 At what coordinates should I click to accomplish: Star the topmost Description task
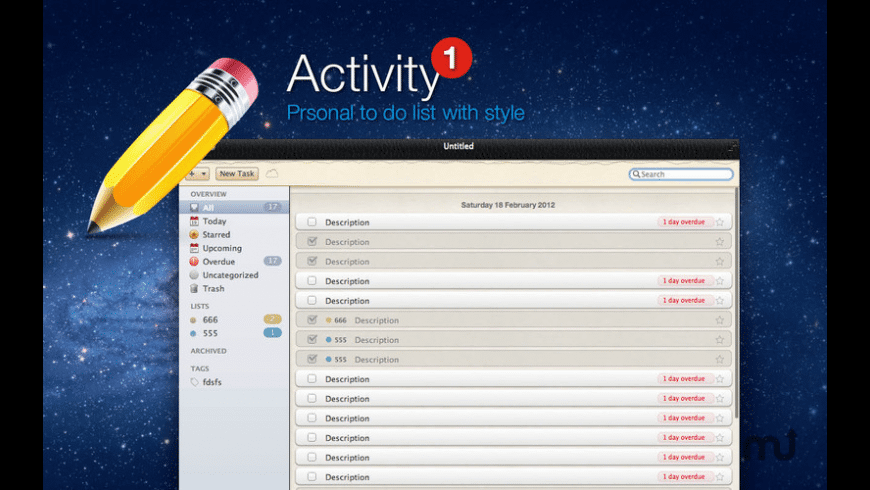(720, 222)
